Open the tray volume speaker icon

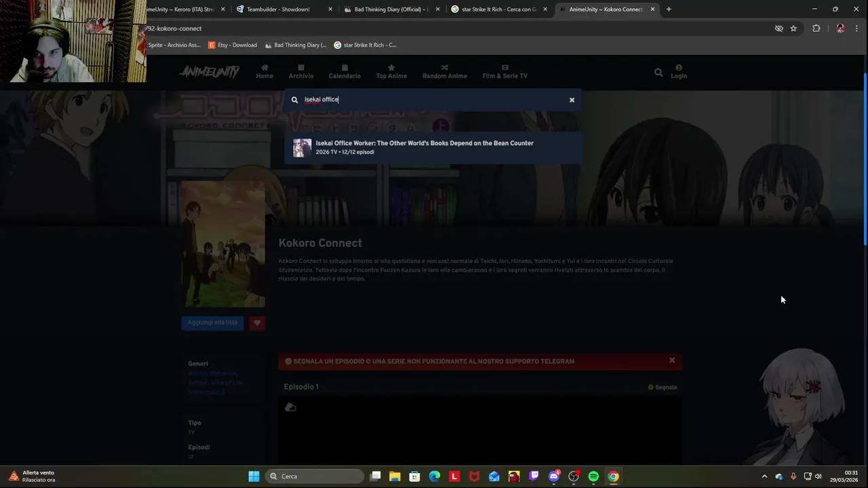[x=818, y=476]
